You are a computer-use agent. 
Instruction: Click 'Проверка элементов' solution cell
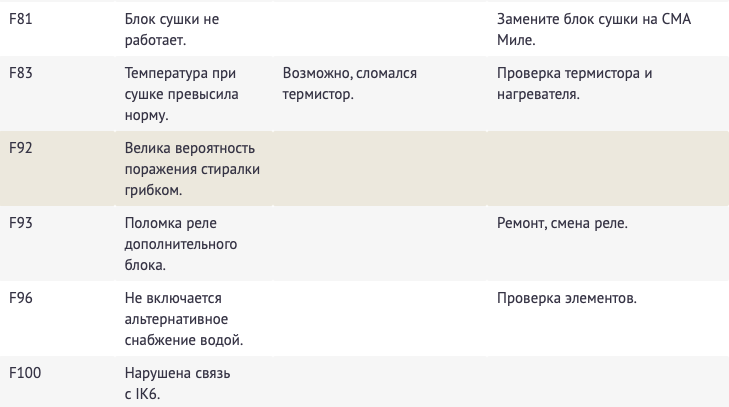click(x=566, y=298)
